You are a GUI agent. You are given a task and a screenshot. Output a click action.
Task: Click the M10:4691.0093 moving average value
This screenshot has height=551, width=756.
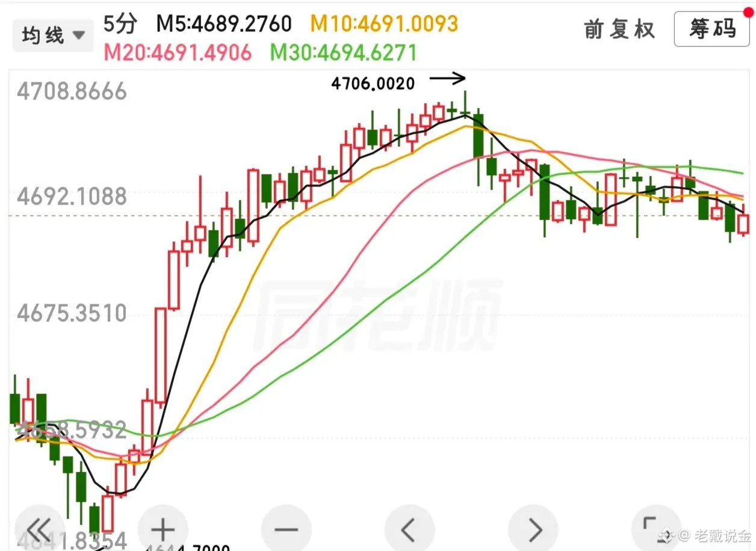(385, 24)
